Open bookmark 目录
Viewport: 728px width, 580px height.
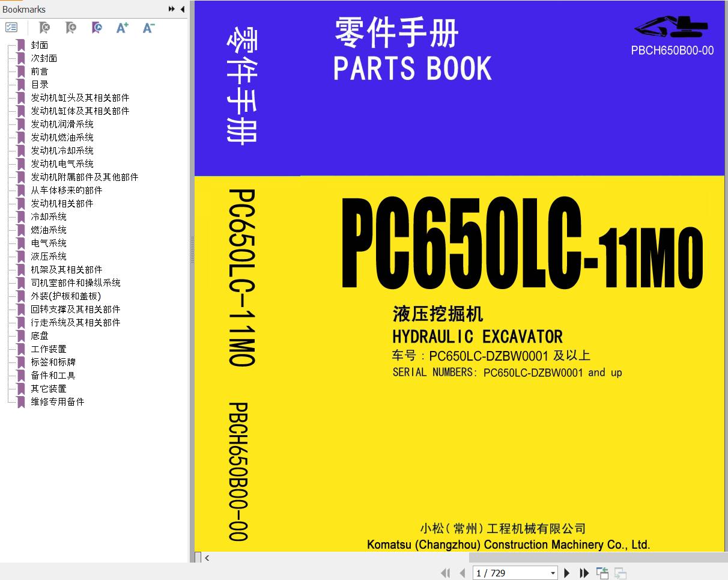[x=40, y=85]
